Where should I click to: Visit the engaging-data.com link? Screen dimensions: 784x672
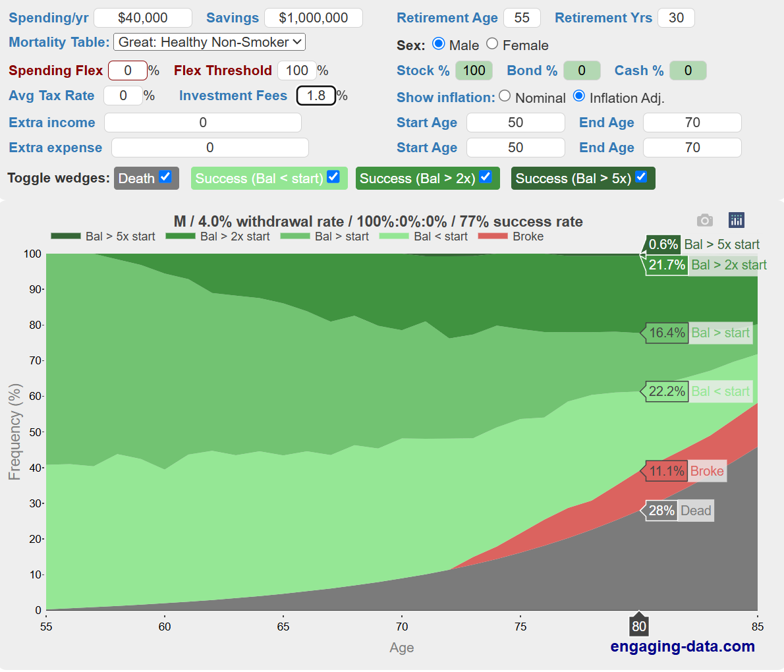coord(683,646)
